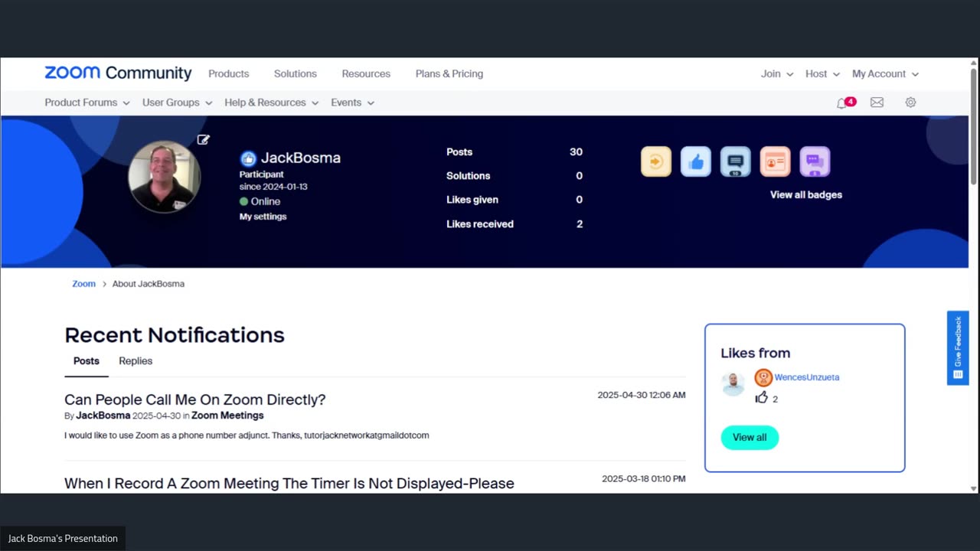Click the thumbs-up rank icon beside JackBosma
This screenshot has width=980, height=551.
(x=248, y=158)
